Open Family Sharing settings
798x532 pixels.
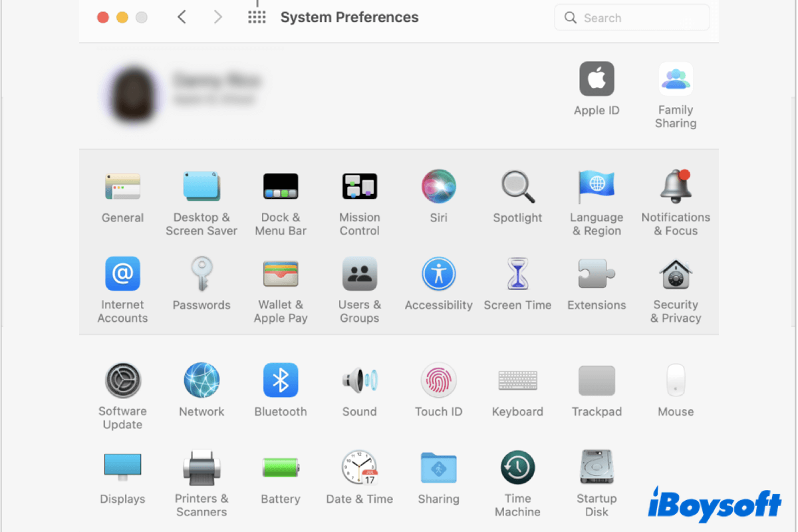(676, 80)
